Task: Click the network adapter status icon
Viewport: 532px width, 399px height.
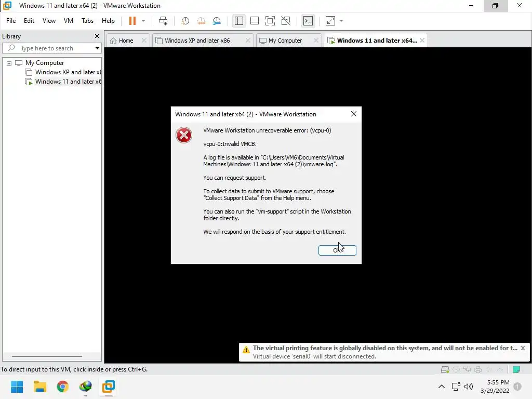Action: (467, 369)
